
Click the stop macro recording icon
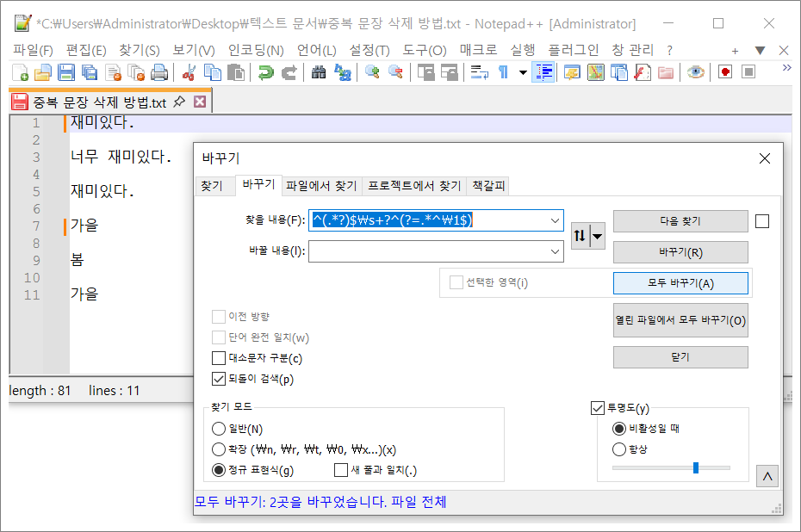(748, 72)
